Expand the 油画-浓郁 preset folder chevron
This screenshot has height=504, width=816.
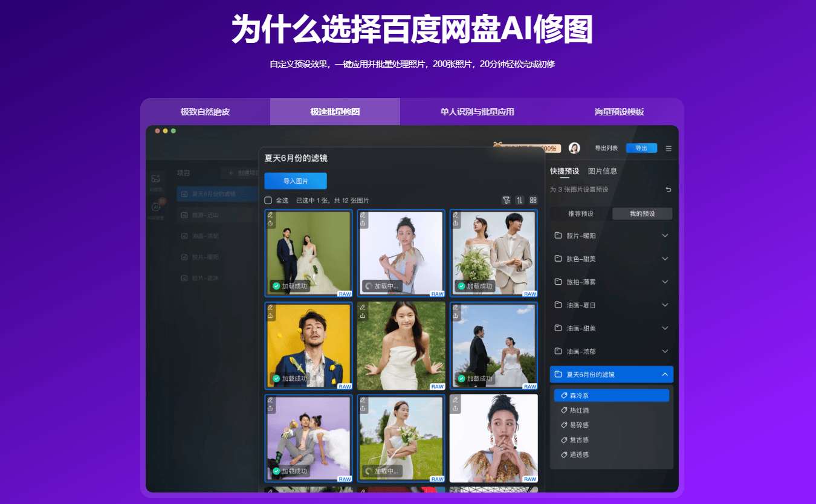pos(665,351)
